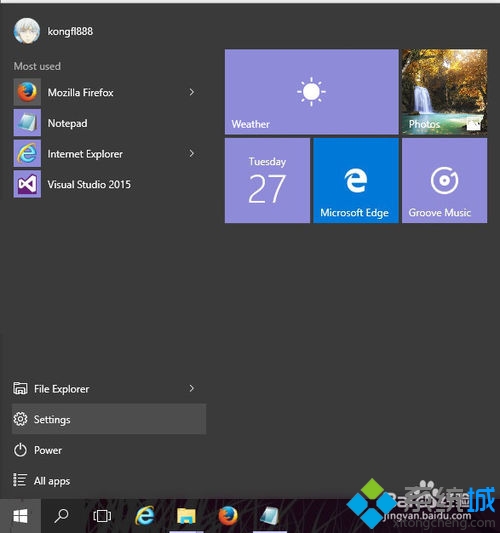Click the All apps list icon
Viewport: 500px width, 533px height.
coord(20,480)
